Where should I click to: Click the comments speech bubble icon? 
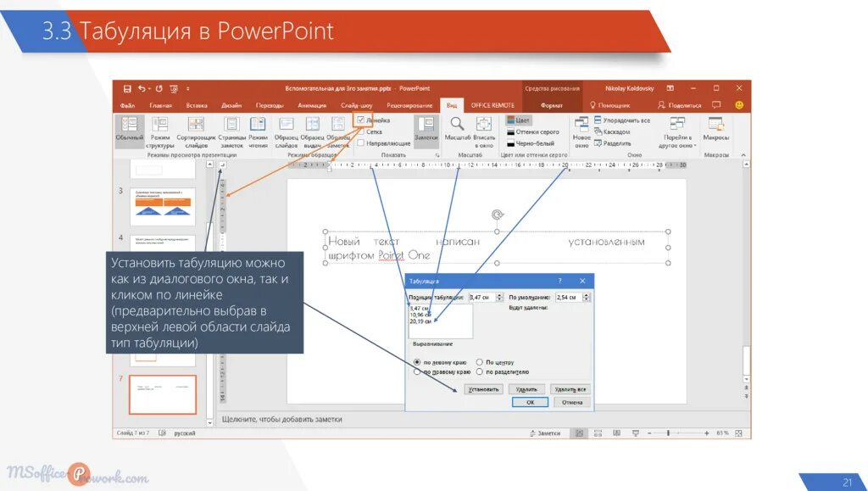(x=716, y=104)
